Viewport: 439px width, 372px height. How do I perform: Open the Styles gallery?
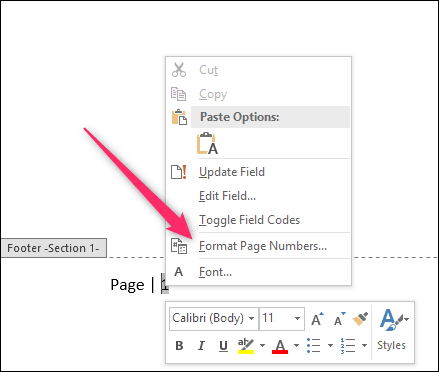(393, 330)
